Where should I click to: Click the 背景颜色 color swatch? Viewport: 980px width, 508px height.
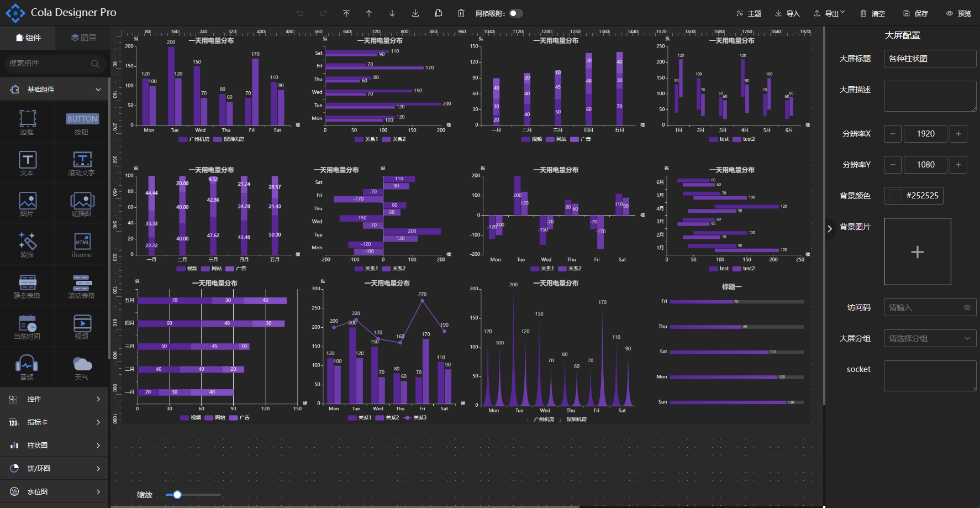pyautogui.click(x=895, y=196)
